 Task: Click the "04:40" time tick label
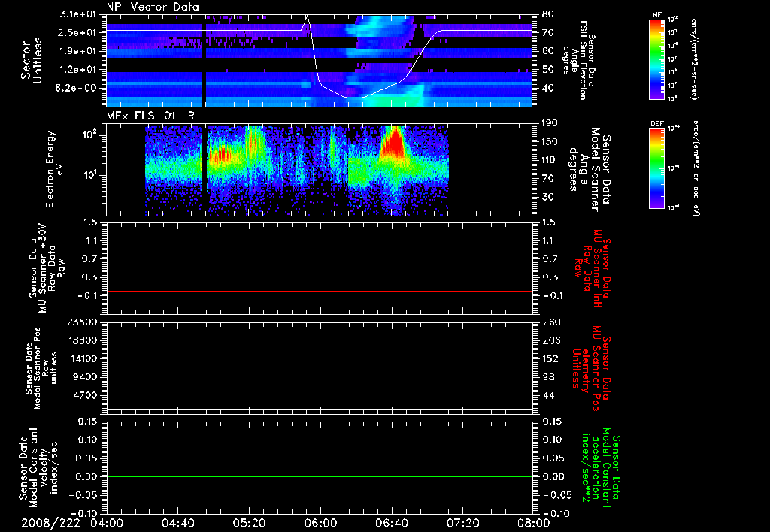click(x=178, y=523)
